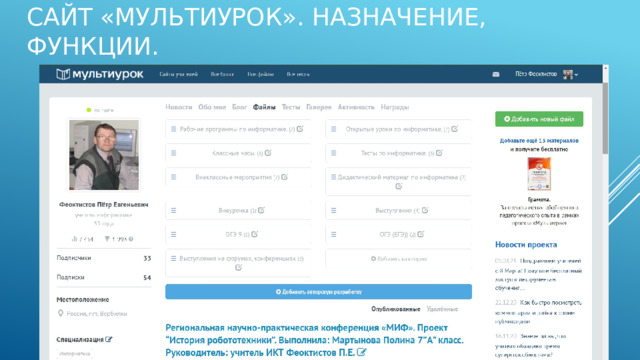Image resolution: width=640 pixels, height=360 pixels.
Task: Edit the Выступления на форумах, конференциях category
Action: 238,267
